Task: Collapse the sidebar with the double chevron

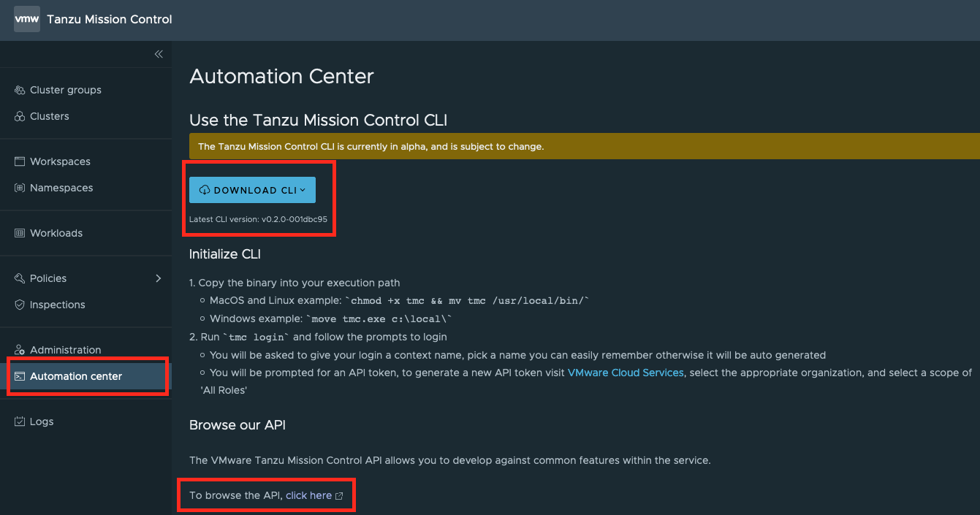Action: tap(159, 53)
